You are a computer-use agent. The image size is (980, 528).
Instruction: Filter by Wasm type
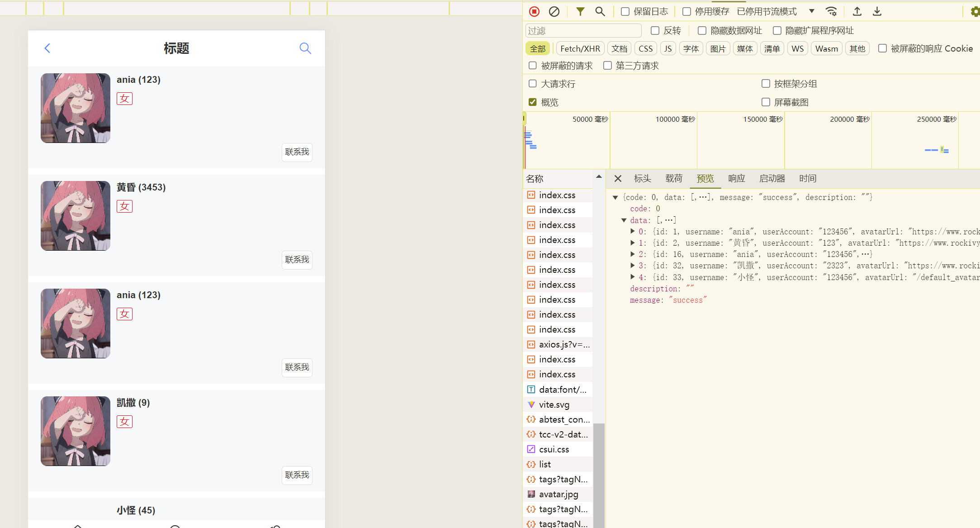coord(826,48)
